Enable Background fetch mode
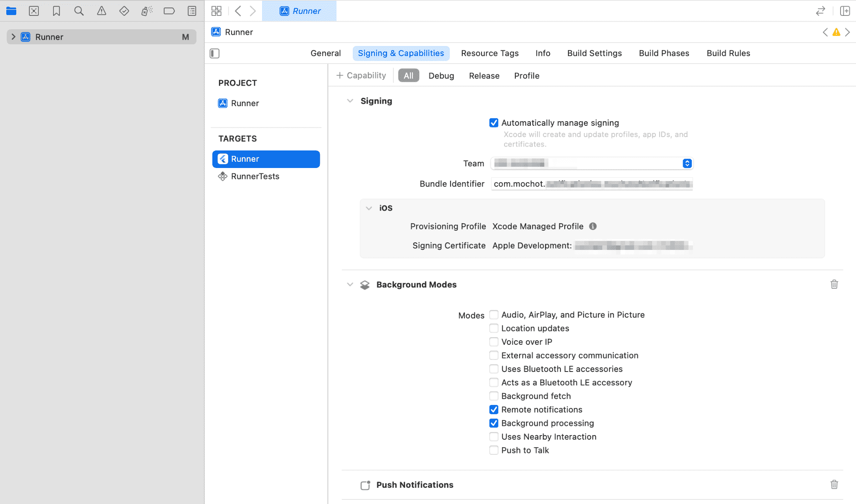Viewport: 856px width, 504px height. [494, 396]
